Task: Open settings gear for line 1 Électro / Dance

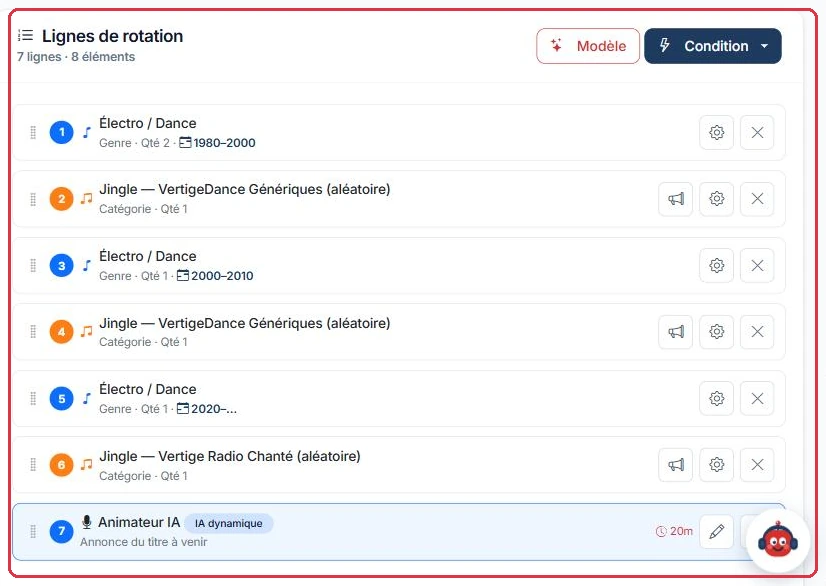Action: click(x=716, y=132)
